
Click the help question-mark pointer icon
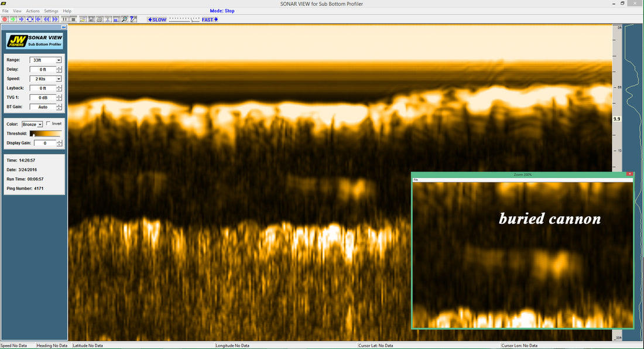133,19
